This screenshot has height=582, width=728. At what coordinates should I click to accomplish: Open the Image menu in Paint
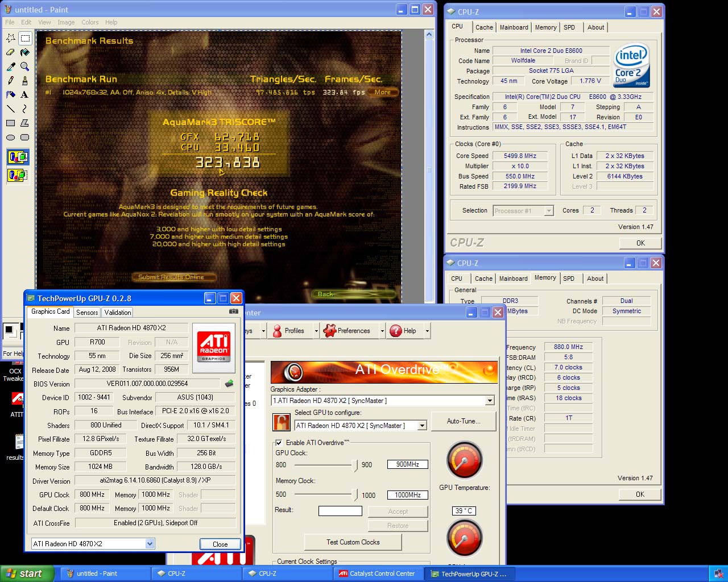click(66, 22)
